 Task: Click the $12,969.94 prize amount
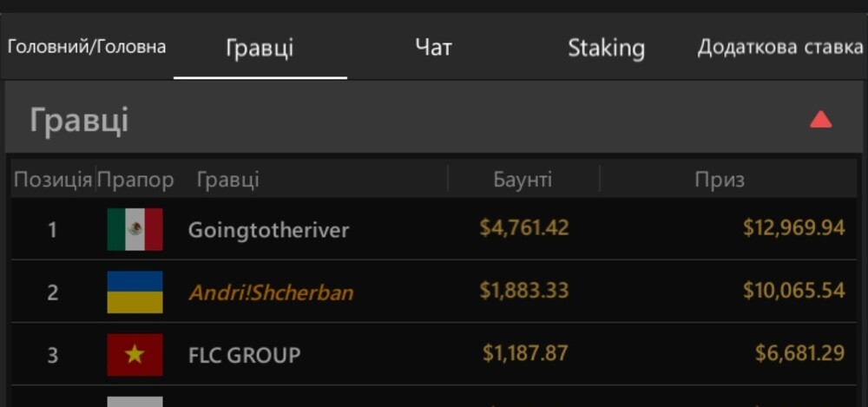point(794,227)
